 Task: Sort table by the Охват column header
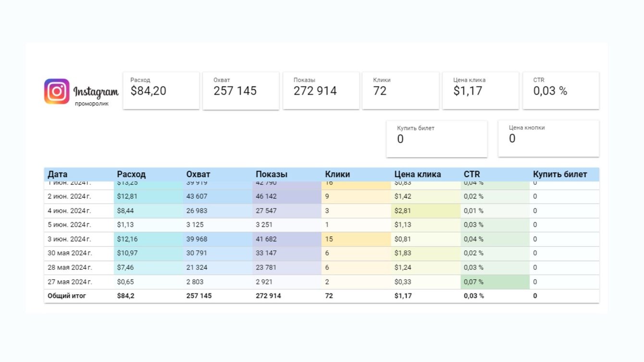click(x=198, y=174)
